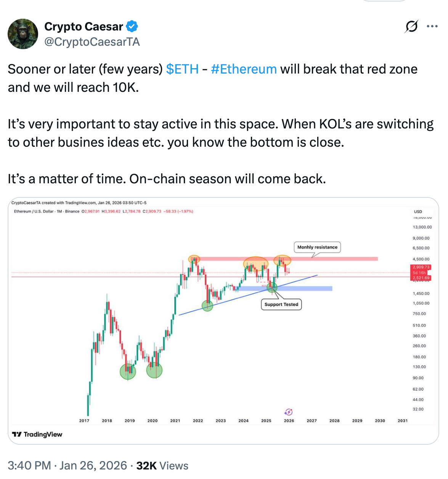Open the post's more options menu
The image size is (448, 479).
pos(432,26)
